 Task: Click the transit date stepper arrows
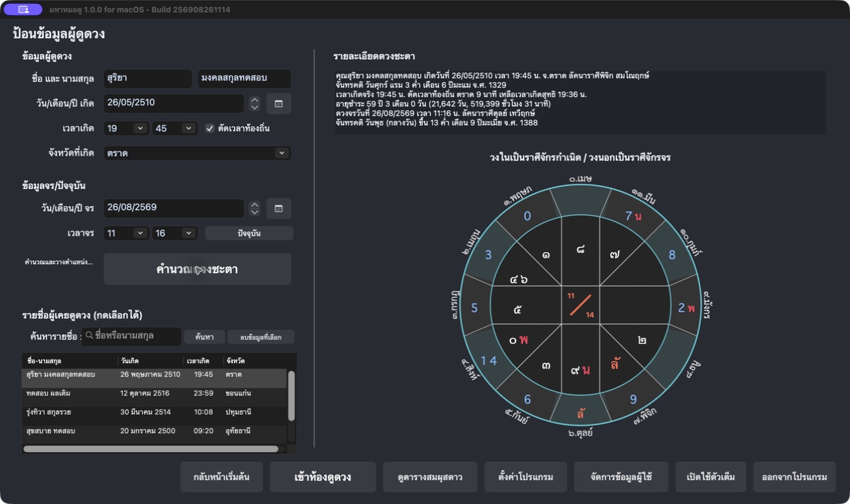click(x=254, y=208)
